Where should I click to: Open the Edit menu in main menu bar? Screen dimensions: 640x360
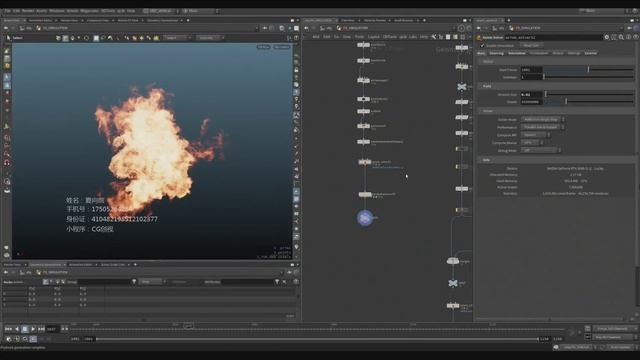tap(17, 11)
